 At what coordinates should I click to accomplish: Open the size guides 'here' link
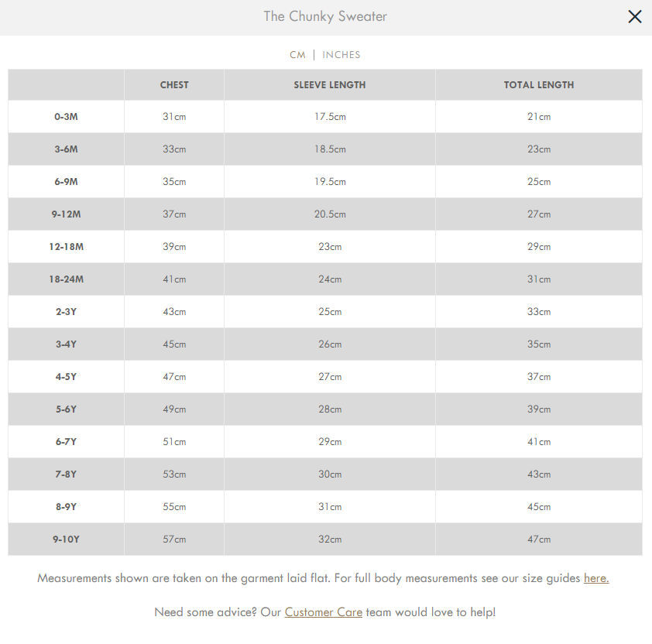(596, 578)
